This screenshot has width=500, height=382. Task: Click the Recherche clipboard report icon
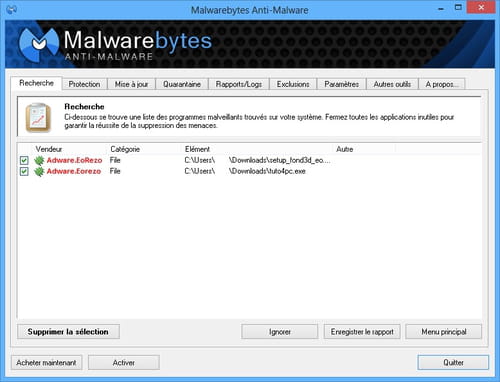click(38, 117)
